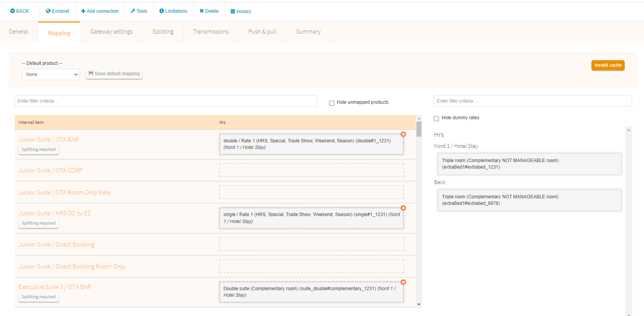This screenshot has height=316, width=644.
Task: Open the Default product dropdown
Action: (x=51, y=74)
